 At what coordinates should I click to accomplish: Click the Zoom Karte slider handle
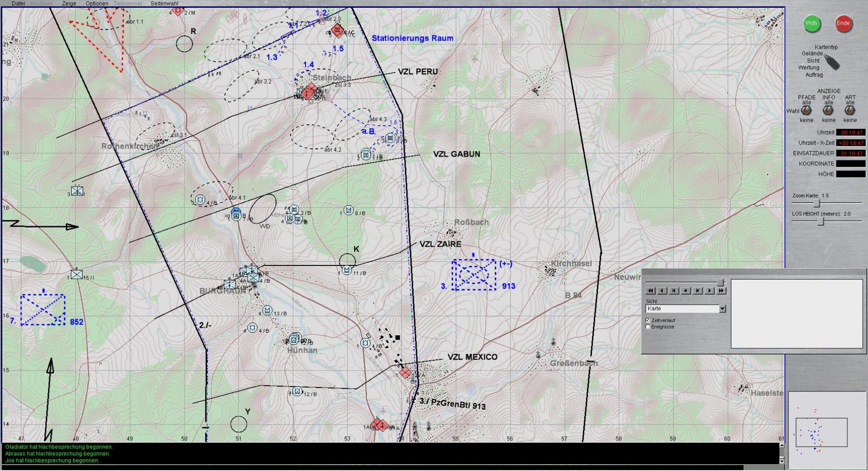(817, 203)
